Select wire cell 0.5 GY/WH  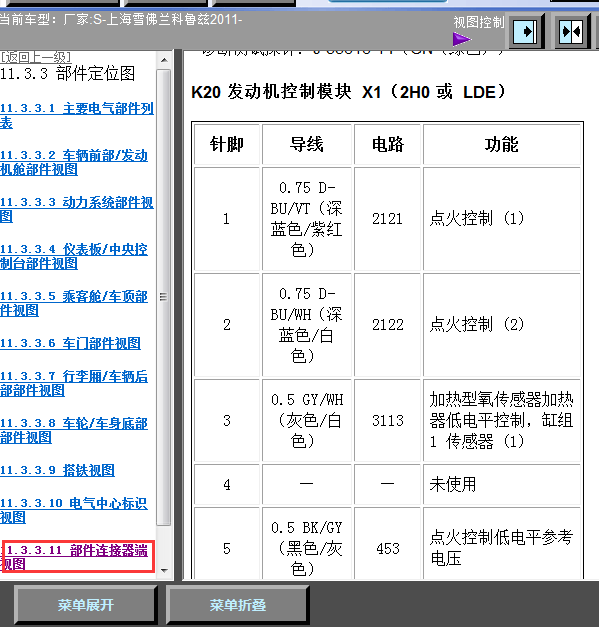(x=307, y=420)
